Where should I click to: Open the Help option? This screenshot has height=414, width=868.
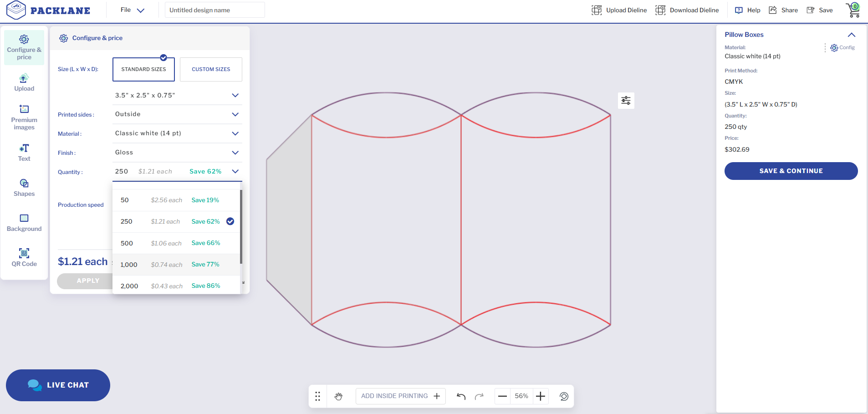coord(748,10)
